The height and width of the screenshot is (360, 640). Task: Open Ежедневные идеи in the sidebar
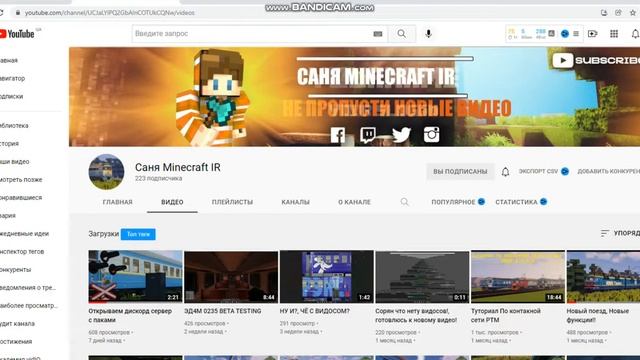coord(24,233)
